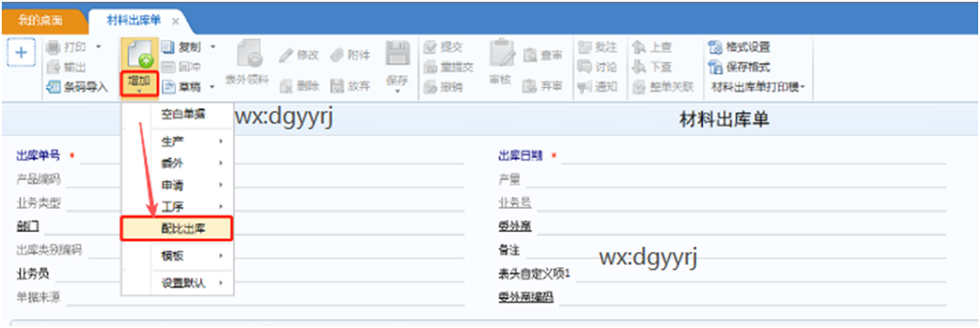The width and height of the screenshot is (980, 328).
Task: Click the 查审 review icon
Action: (x=530, y=56)
